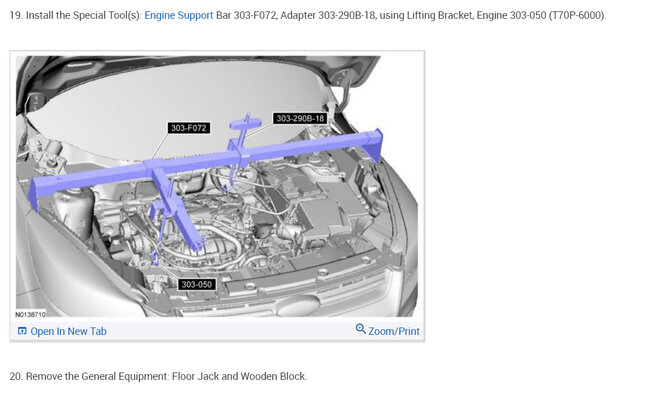Click the engine bay diagram image
This screenshot has height=393, width=650.
(x=217, y=186)
